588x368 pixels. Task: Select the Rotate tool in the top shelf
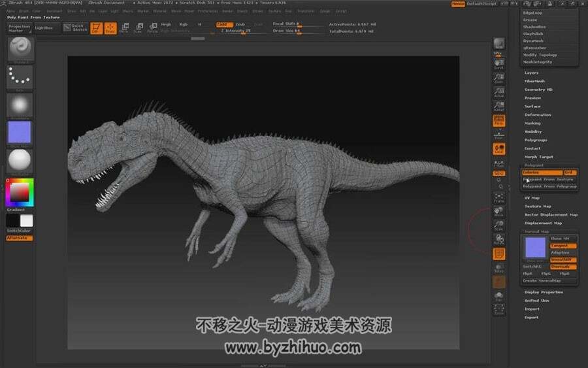pos(152,27)
